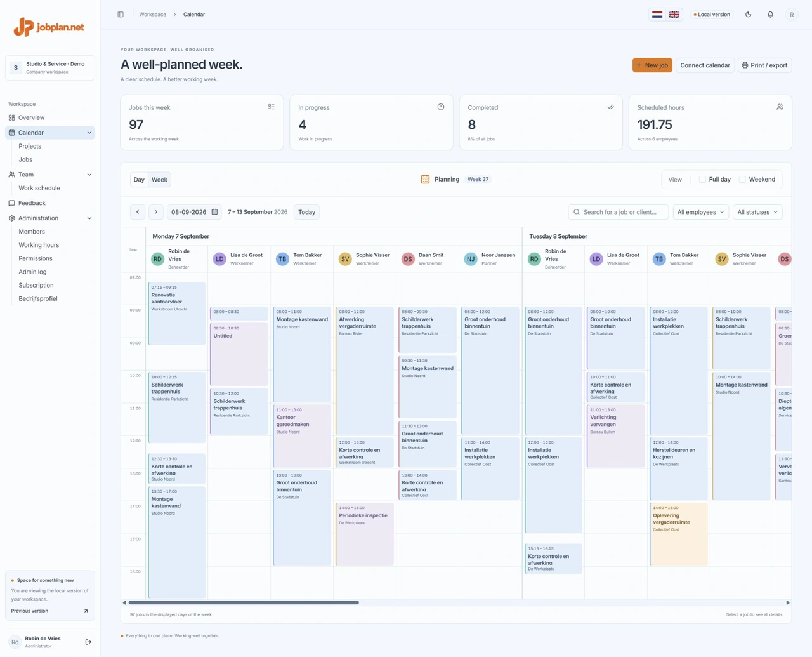
Task: Click the Today button
Action: tap(307, 212)
